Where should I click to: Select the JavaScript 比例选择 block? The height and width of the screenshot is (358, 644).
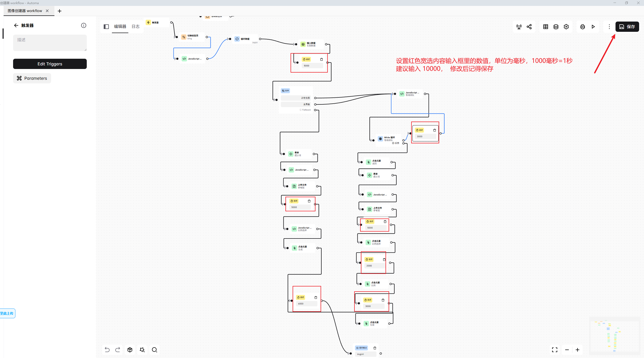click(x=302, y=229)
